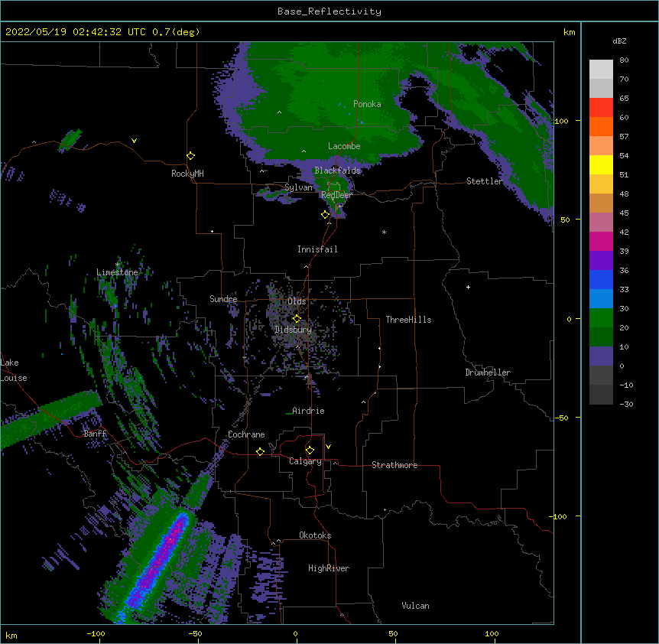This screenshot has width=659, height=644.
Task: Click the Lake Louise label at left edge
Action: pos(14,370)
